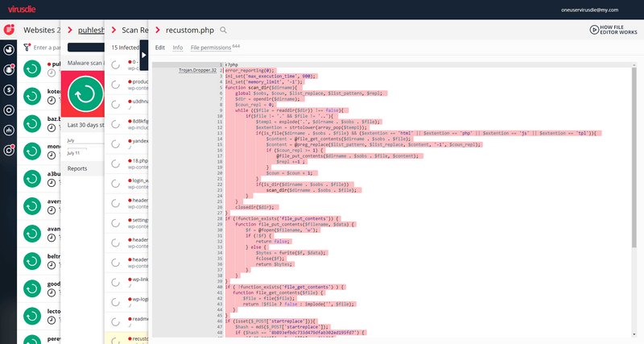Play the How File Editor Works video

[x=613, y=30]
